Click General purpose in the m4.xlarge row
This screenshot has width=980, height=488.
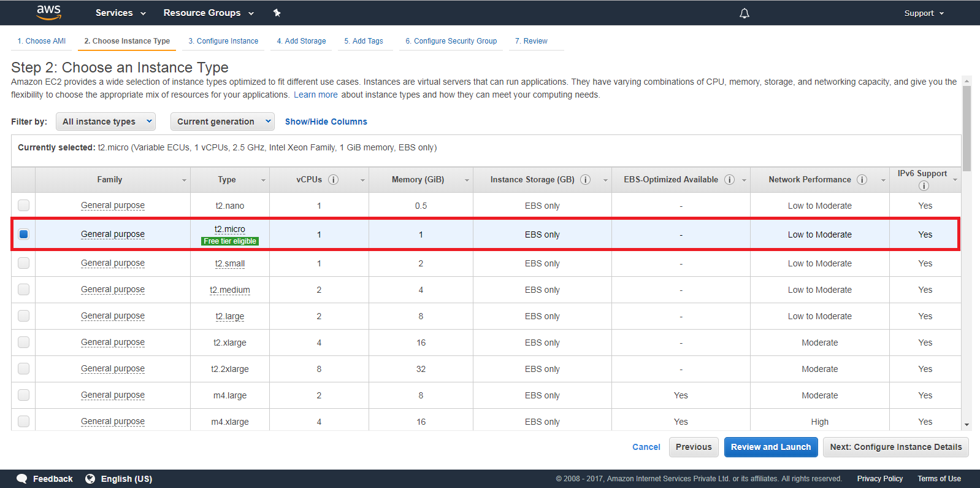pyautogui.click(x=113, y=422)
